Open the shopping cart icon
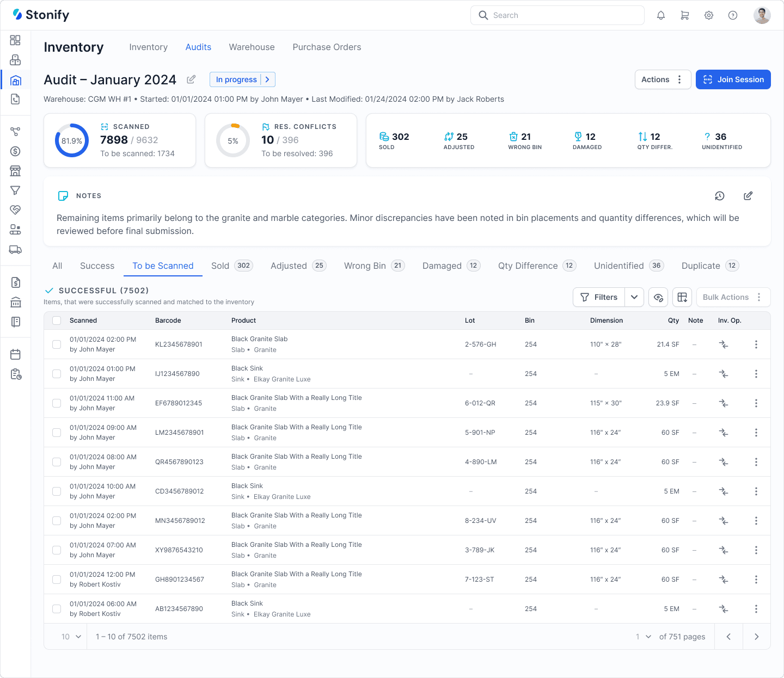 (685, 15)
